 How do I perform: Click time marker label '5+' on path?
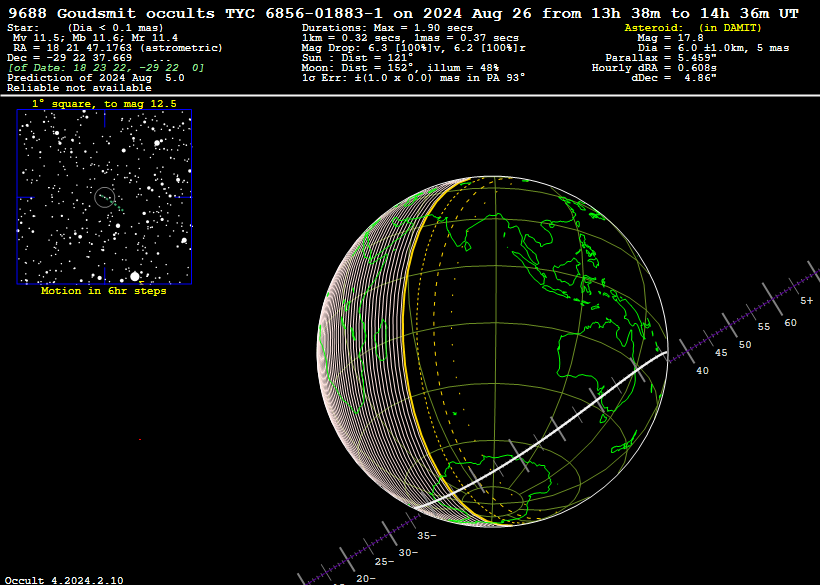(x=807, y=301)
